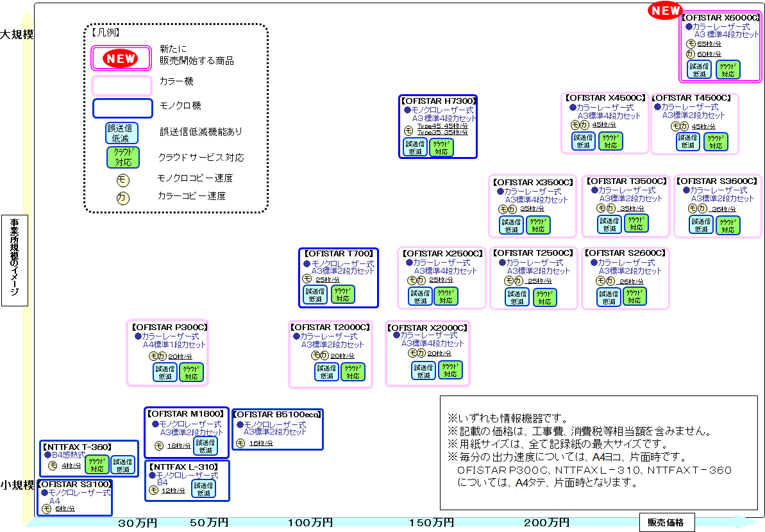Click the クラウド対応 badge in OFISTAR X6000C
This screenshot has height=532, width=765.
pyautogui.click(x=728, y=70)
